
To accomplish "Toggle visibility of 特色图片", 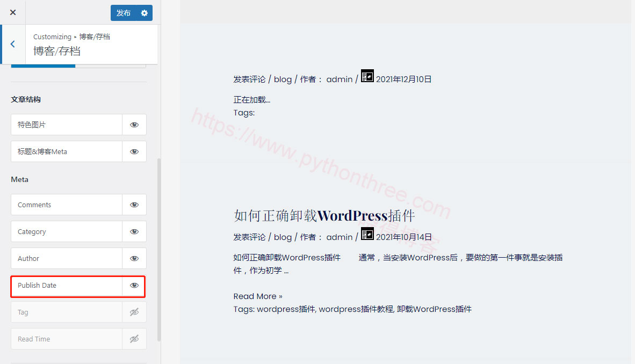I will (134, 125).
